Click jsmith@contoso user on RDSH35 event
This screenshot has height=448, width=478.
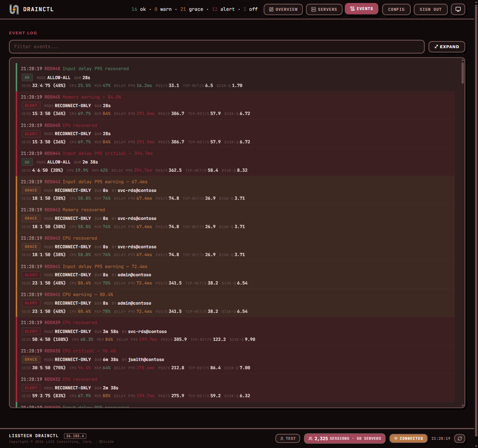coord(146,360)
